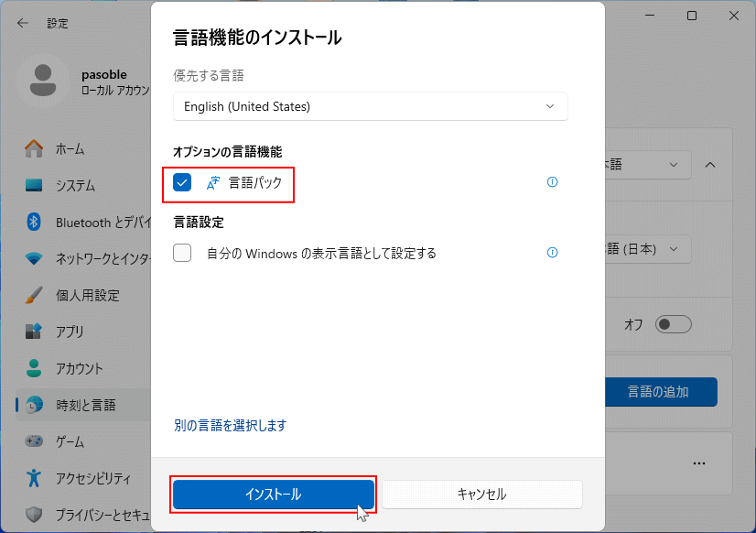Click the back arrow in Settings
Image resolution: width=756 pixels, height=533 pixels.
point(22,22)
